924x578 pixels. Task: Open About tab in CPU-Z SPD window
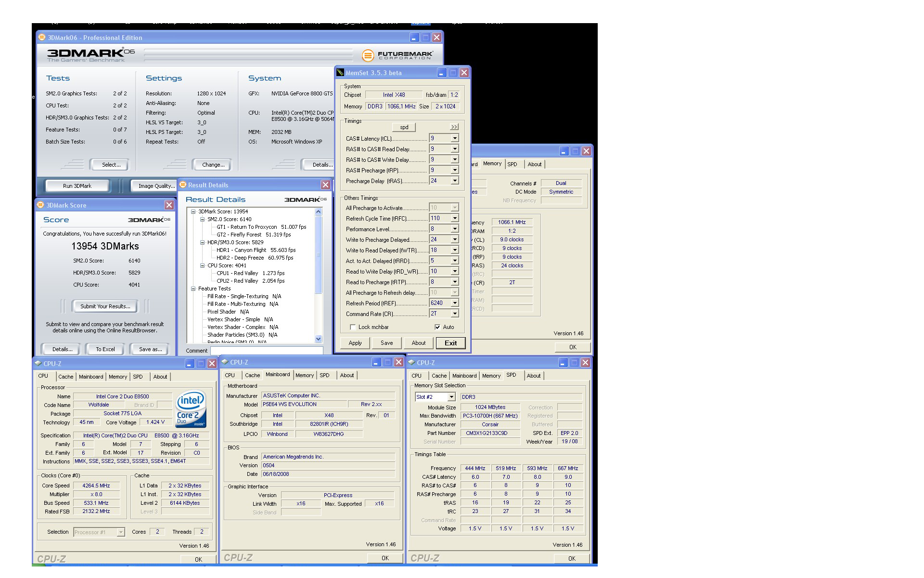tap(534, 376)
